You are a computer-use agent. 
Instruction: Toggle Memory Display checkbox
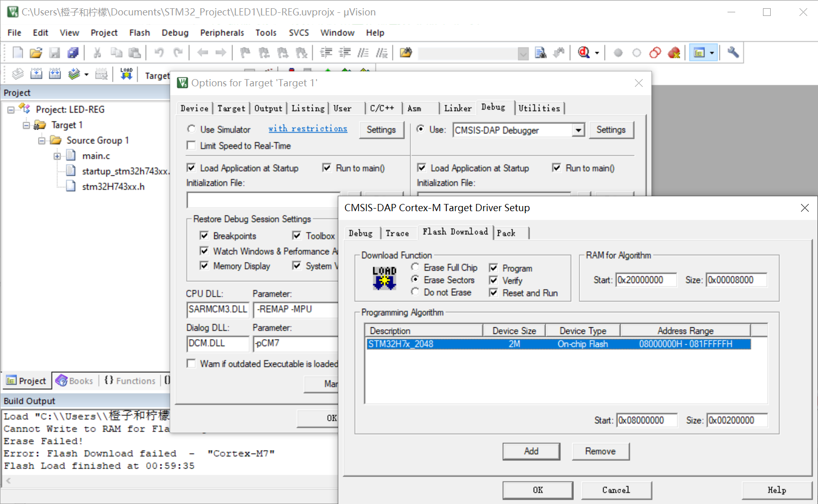click(x=204, y=266)
